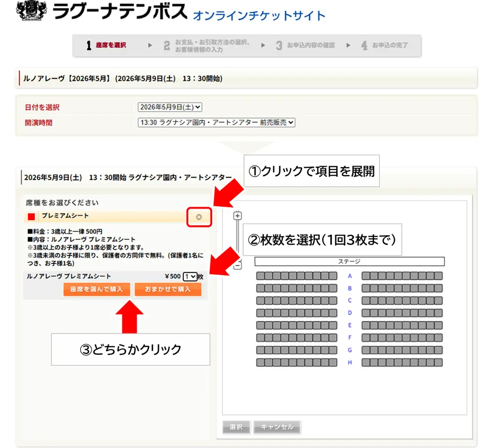Click row label C in seat map
Screen dimensions: 498x448
[x=350, y=300]
